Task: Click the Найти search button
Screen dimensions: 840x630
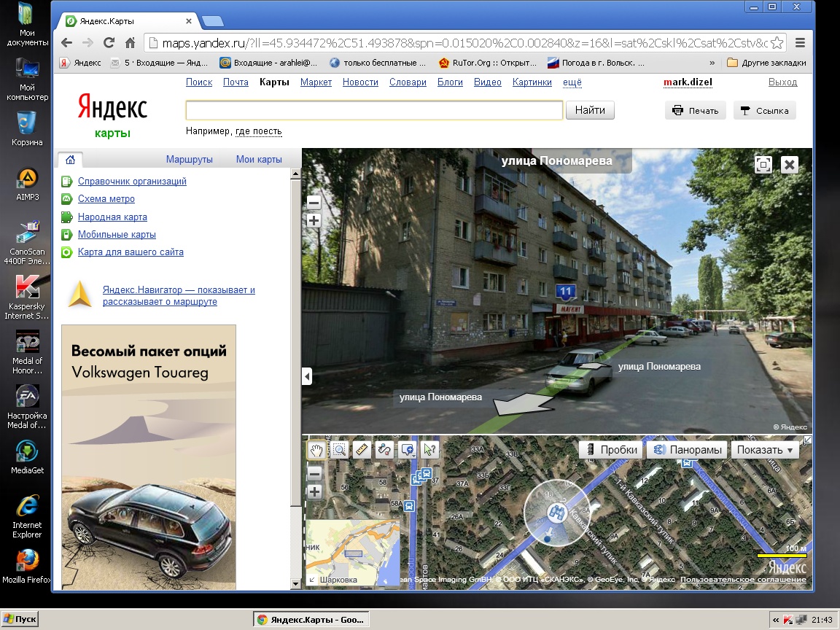Action: click(x=590, y=110)
